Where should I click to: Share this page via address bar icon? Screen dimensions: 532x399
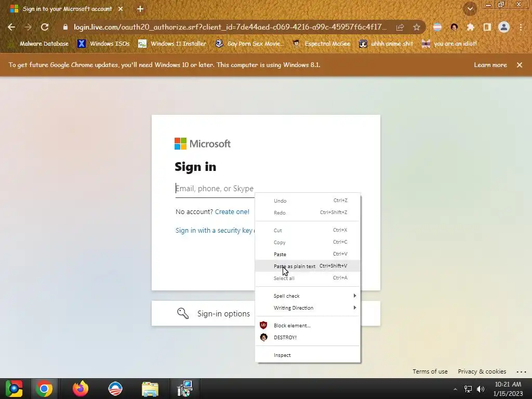click(x=400, y=28)
